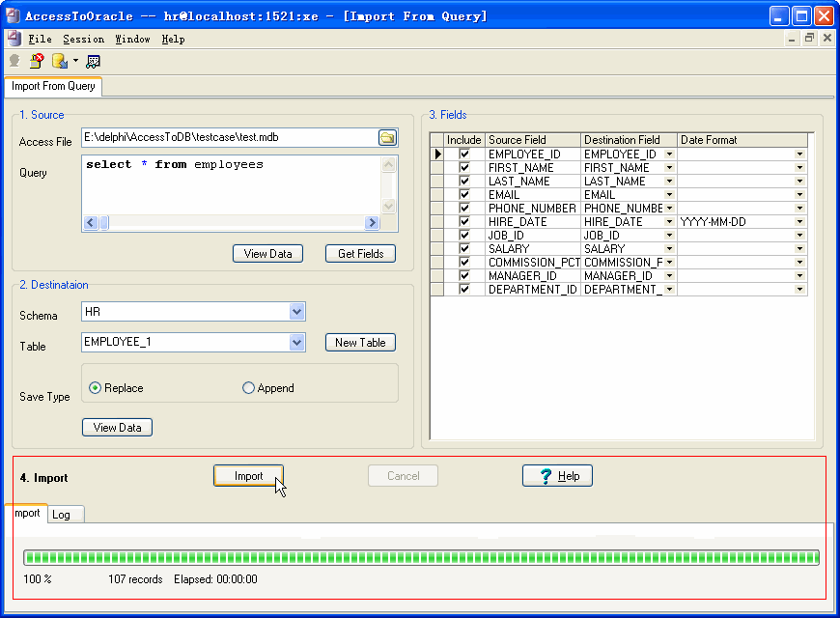This screenshot has width=840, height=618.
Task: Toggle include checkbox for JOB_ID
Action: point(464,236)
